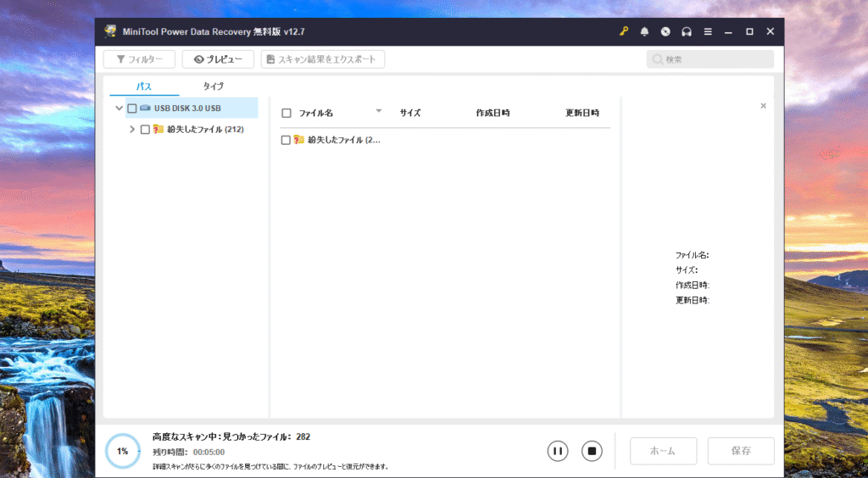Image resolution: width=868 pixels, height=478 pixels.
Task: Pause the scan in progress
Action: (557, 451)
